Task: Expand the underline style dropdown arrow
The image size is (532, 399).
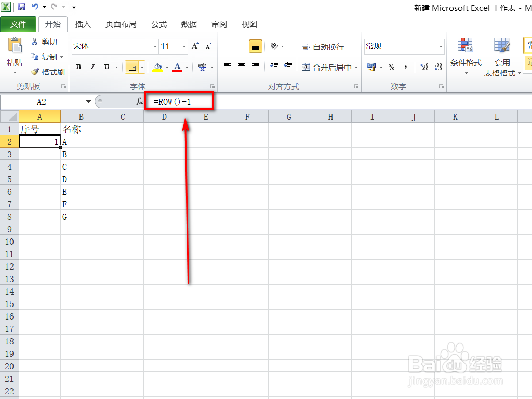Action: tap(117, 67)
